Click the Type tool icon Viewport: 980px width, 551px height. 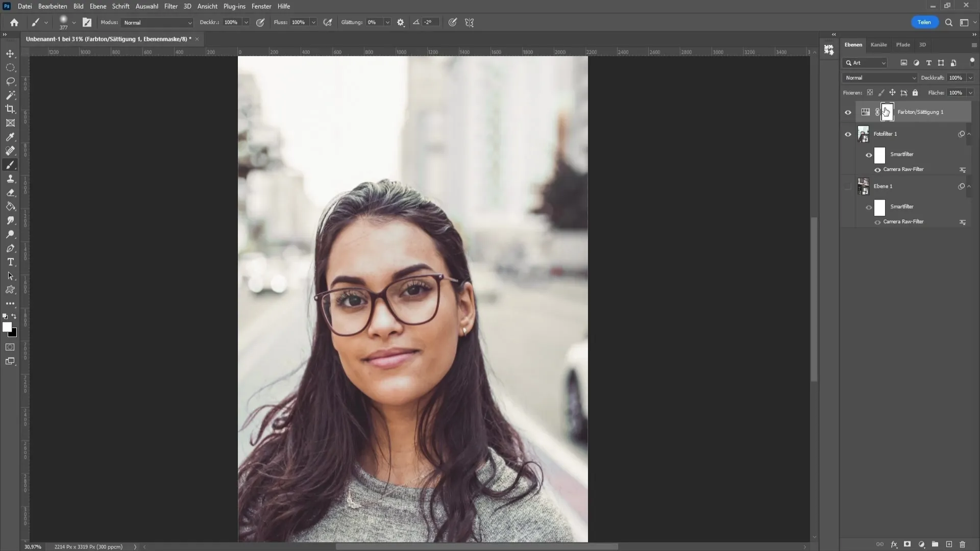[10, 262]
